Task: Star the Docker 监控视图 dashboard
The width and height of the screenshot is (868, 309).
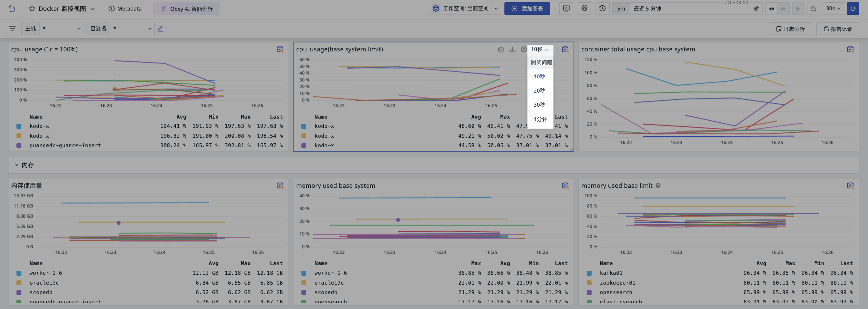Action: coord(32,9)
